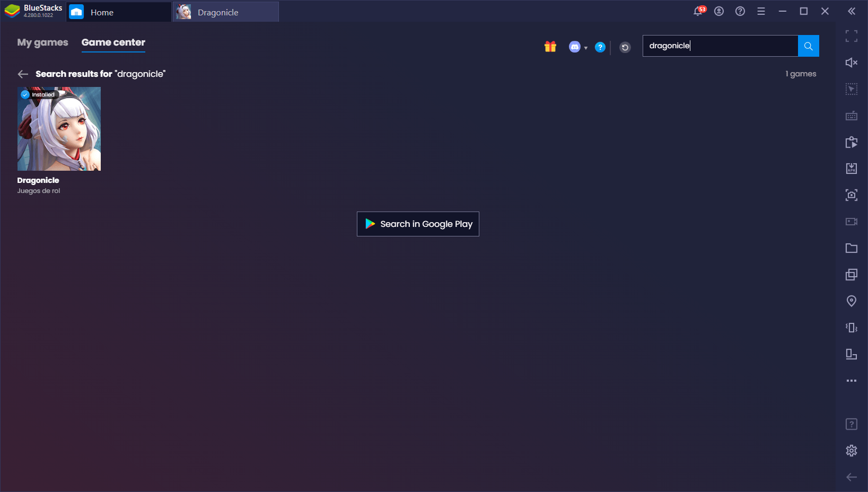Image resolution: width=868 pixels, height=492 pixels.
Task: Open the macro recorder icon
Action: [852, 142]
